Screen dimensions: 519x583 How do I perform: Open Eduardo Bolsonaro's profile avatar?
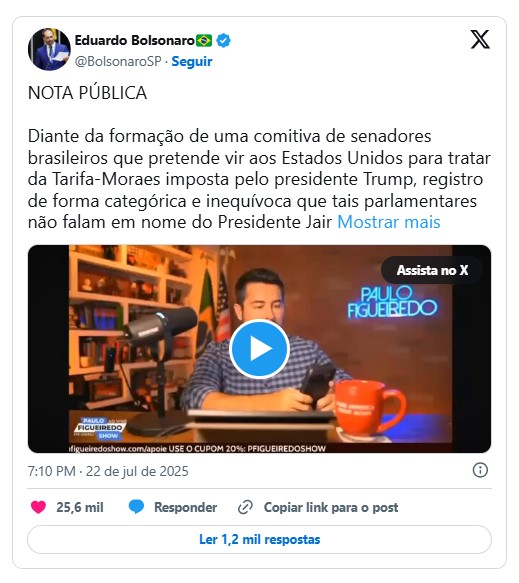click(x=49, y=49)
